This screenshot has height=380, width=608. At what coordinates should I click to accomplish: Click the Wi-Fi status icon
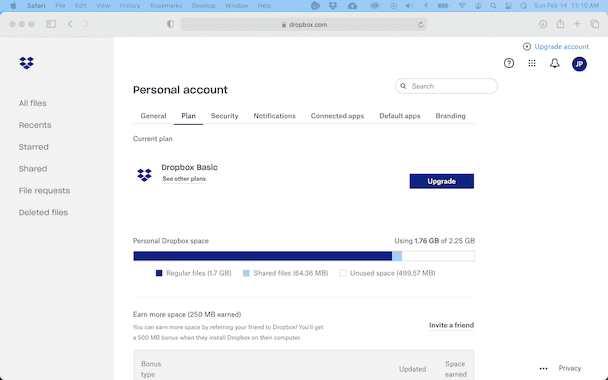[x=462, y=5]
